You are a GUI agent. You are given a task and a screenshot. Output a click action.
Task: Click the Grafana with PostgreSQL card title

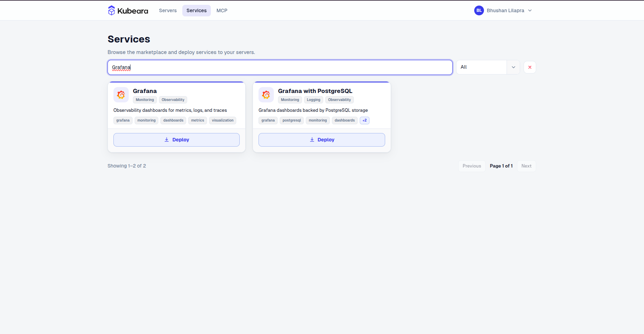click(315, 91)
